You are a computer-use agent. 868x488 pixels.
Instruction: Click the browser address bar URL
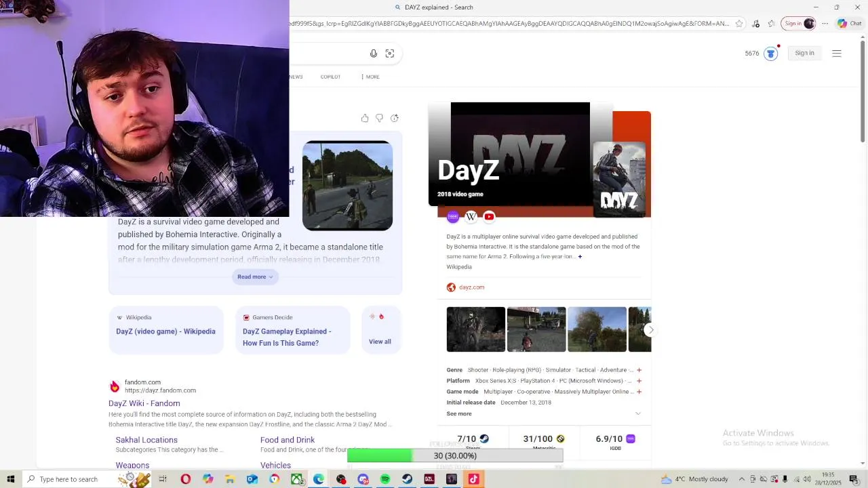[509, 24]
